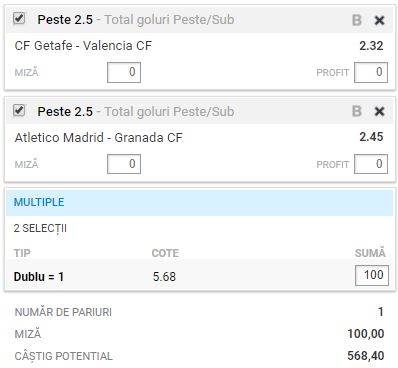398x368 pixels.
Task: Click the PROFIT field for Atletico Madrid match
Action: pos(371,164)
